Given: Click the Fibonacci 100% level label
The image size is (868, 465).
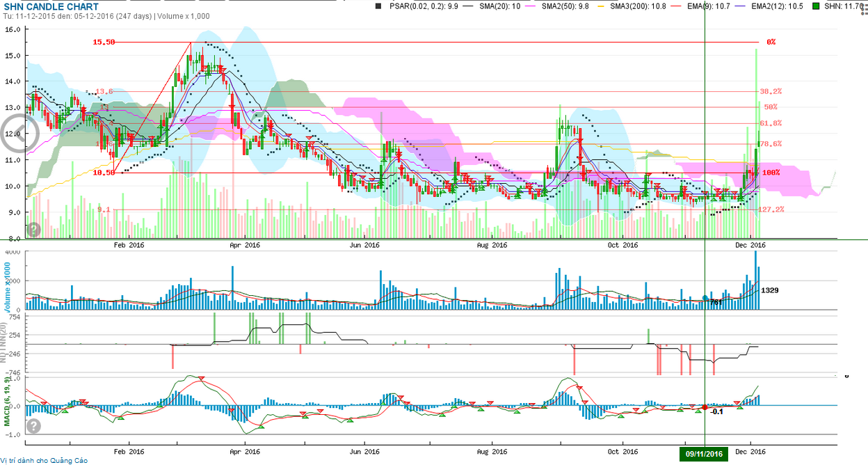Looking at the screenshot, I should [x=771, y=173].
